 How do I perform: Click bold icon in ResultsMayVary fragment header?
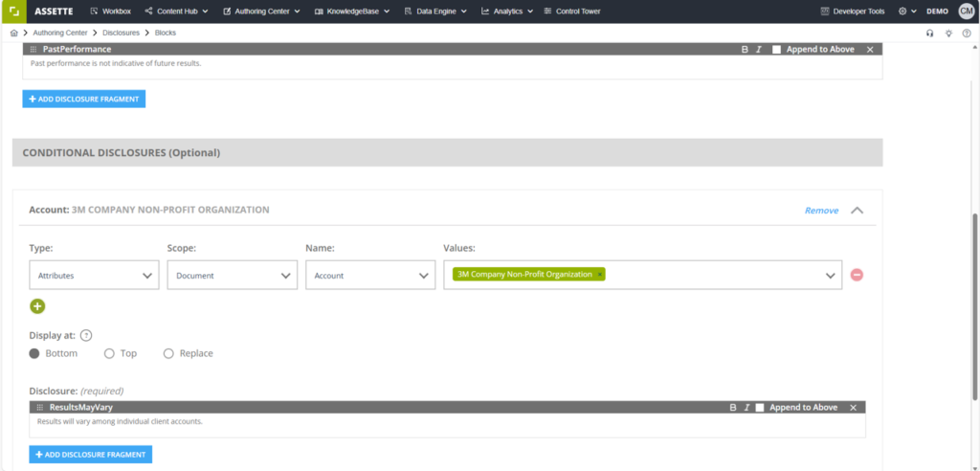point(732,408)
